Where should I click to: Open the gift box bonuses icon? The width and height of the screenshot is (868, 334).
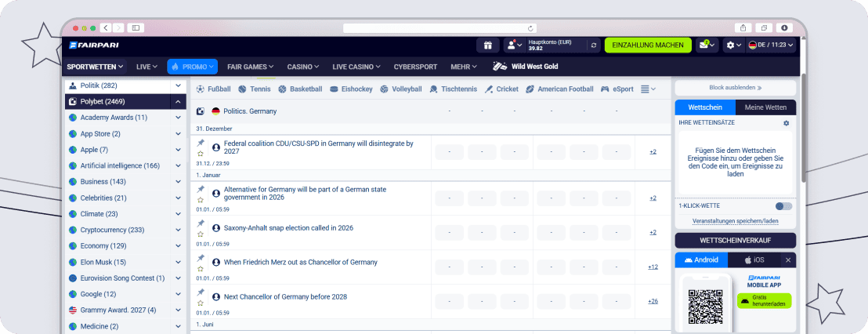tap(488, 45)
